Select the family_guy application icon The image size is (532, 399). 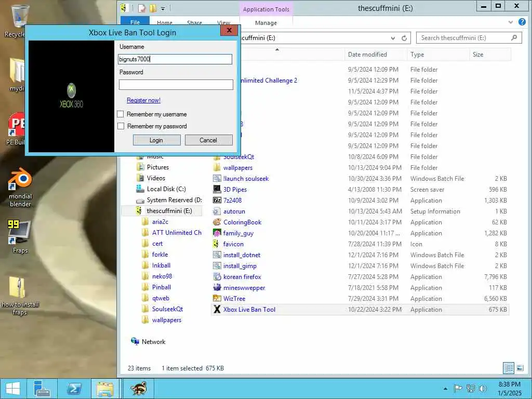click(217, 233)
